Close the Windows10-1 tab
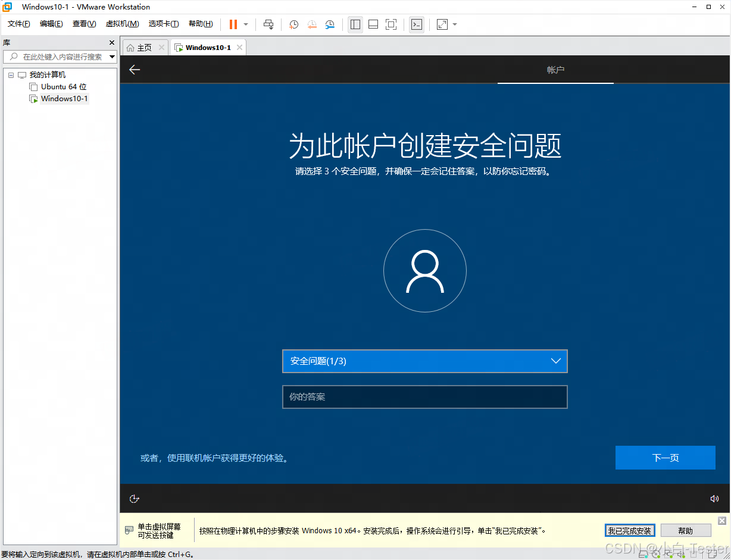This screenshot has height=560, width=731. (239, 48)
